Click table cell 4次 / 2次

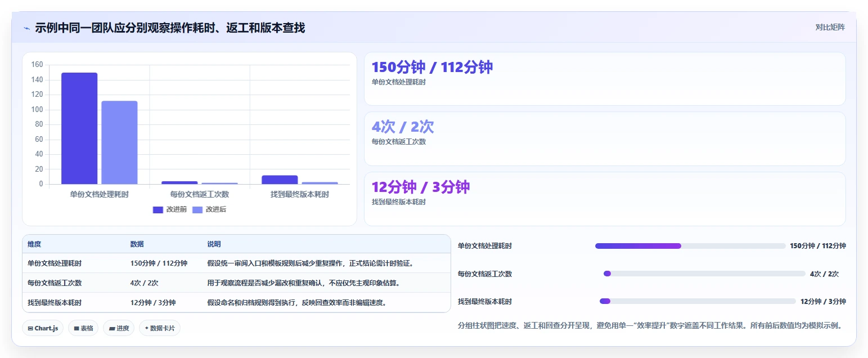[x=145, y=283]
